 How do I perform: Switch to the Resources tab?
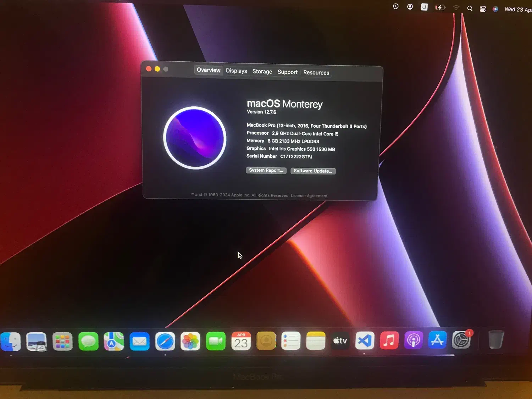316,73
